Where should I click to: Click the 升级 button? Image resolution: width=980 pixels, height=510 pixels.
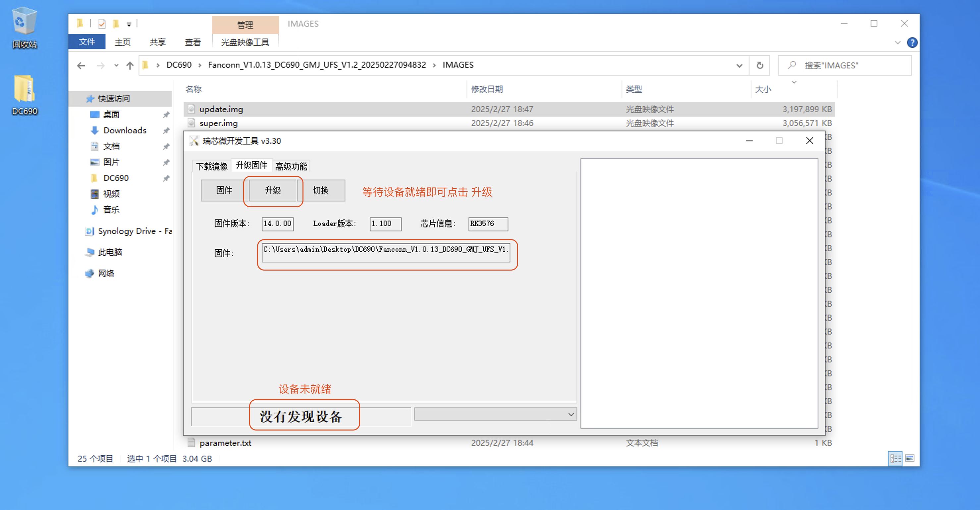point(273,190)
